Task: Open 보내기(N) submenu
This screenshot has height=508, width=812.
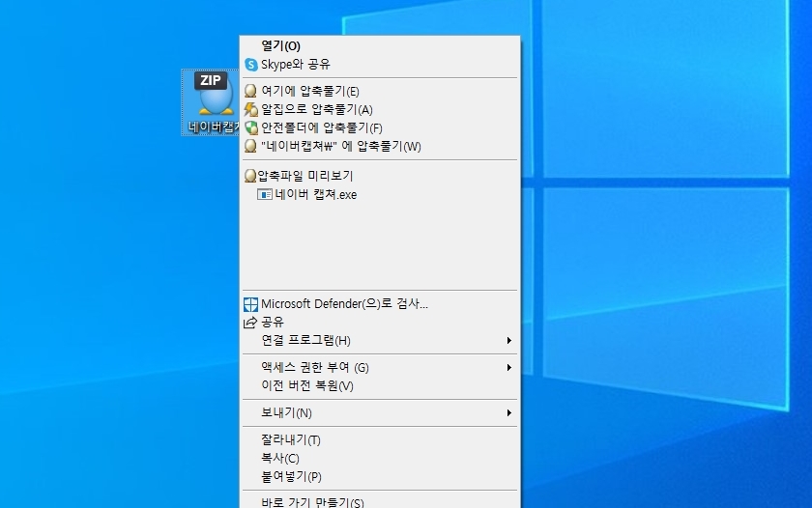Action: 380,412
